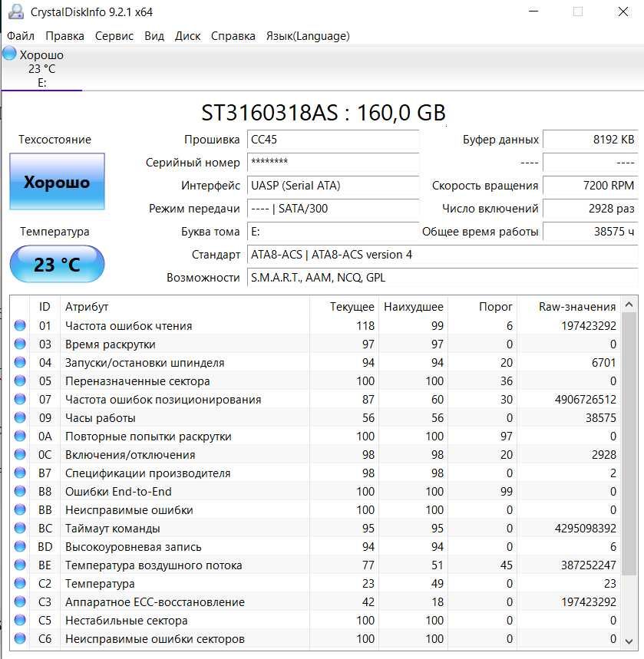Click status orb for BC Таймаут команды
This screenshot has width=644, height=659.
click(x=20, y=528)
